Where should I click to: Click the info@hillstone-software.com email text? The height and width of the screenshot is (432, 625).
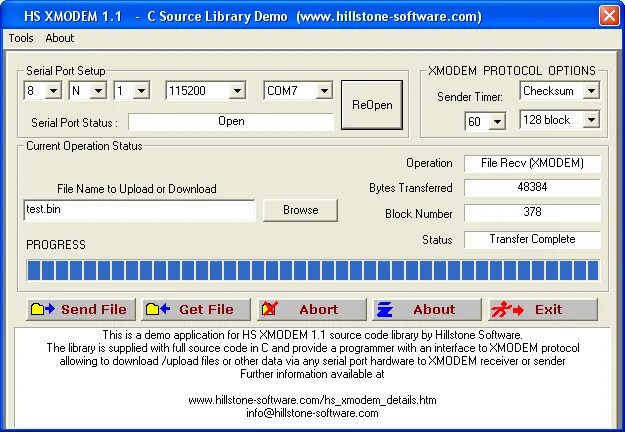tap(312, 413)
